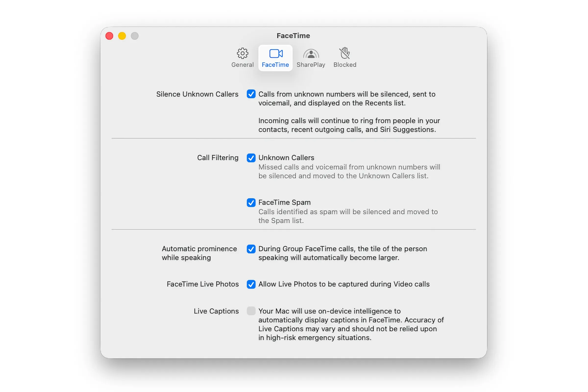This screenshot has width=588, height=392.
Task: Turn off automatic prominence while speaking
Action: (251, 249)
